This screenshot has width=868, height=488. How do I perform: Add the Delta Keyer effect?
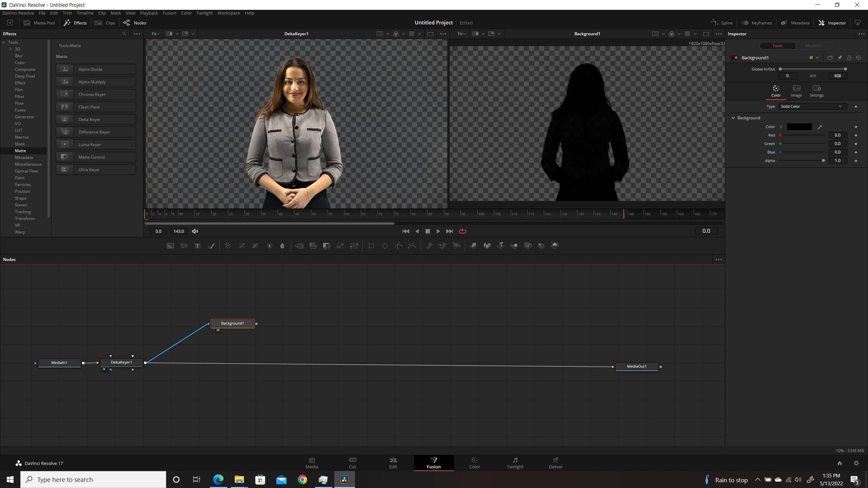coord(96,119)
